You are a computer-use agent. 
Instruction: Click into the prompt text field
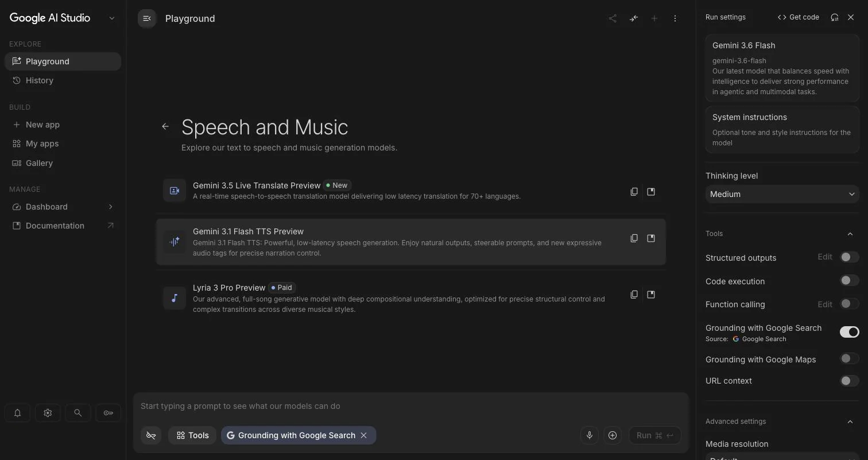click(411, 406)
